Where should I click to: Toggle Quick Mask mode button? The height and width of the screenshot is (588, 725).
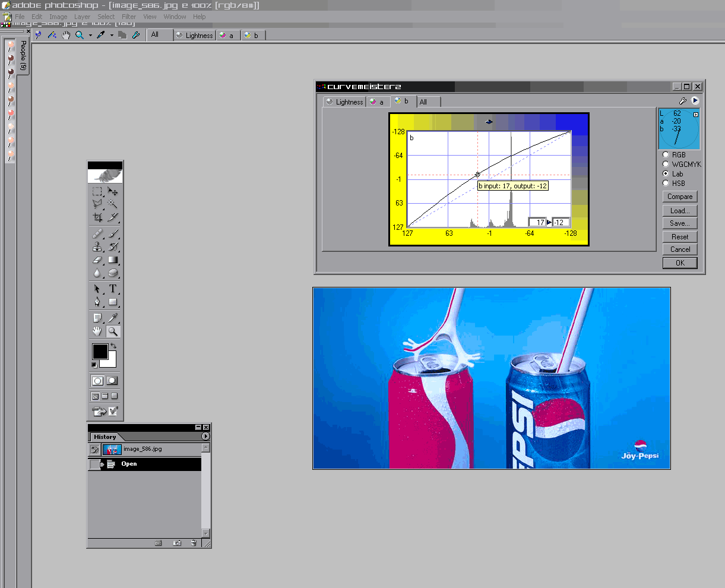click(112, 381)
